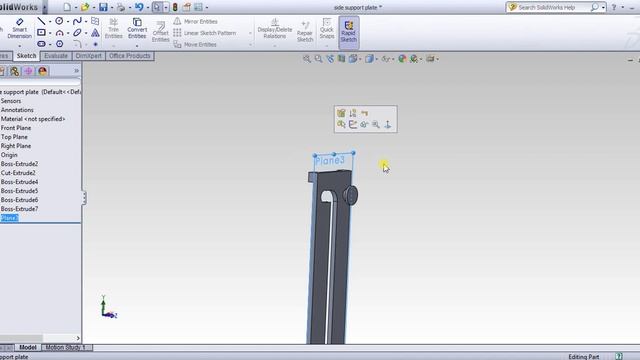Expand the manager panel tabs chevron
Screen dimensions: 640x360
click(76, 71)
